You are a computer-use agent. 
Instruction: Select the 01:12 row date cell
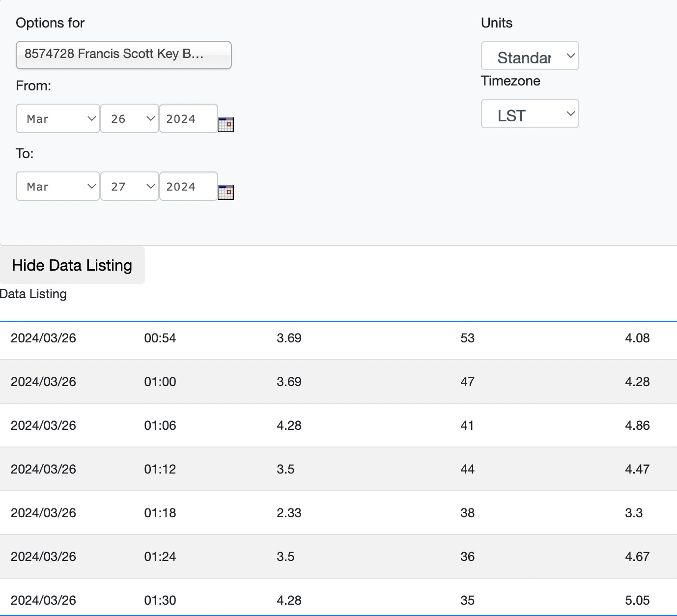tap(43, 469)
